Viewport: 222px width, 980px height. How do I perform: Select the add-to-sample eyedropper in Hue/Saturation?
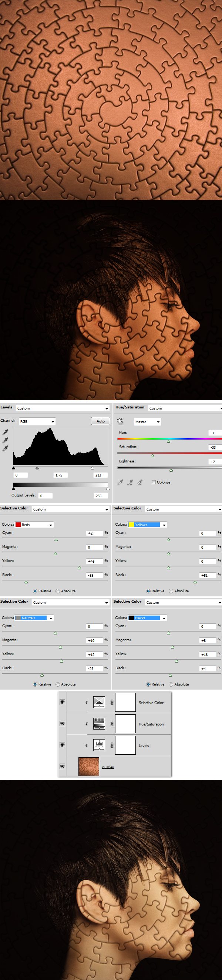pyautogui.click(x=130, y=482)
